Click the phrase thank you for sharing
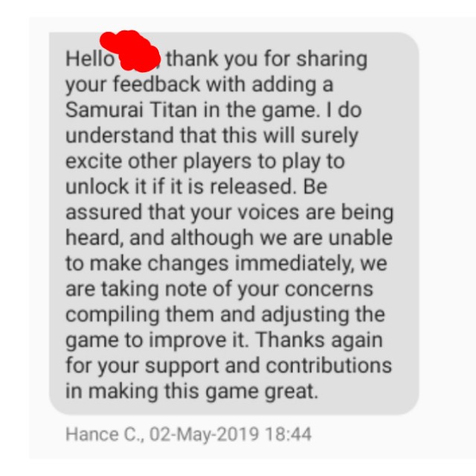The image size is (476, 476). click(267, 59)
